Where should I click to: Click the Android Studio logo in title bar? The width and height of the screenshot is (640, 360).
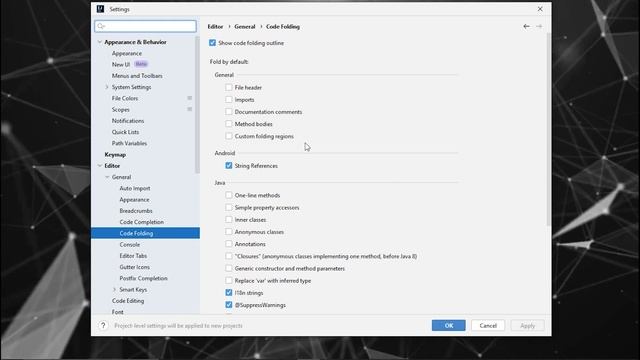100,9
